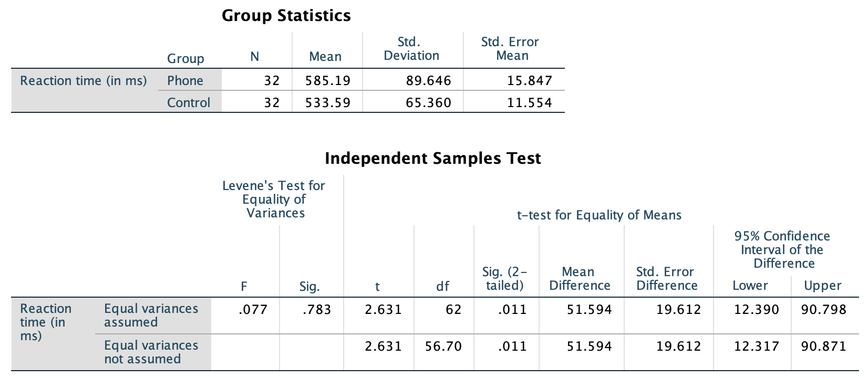
Task: Select the Phone group row label
Action: point(185,80)
